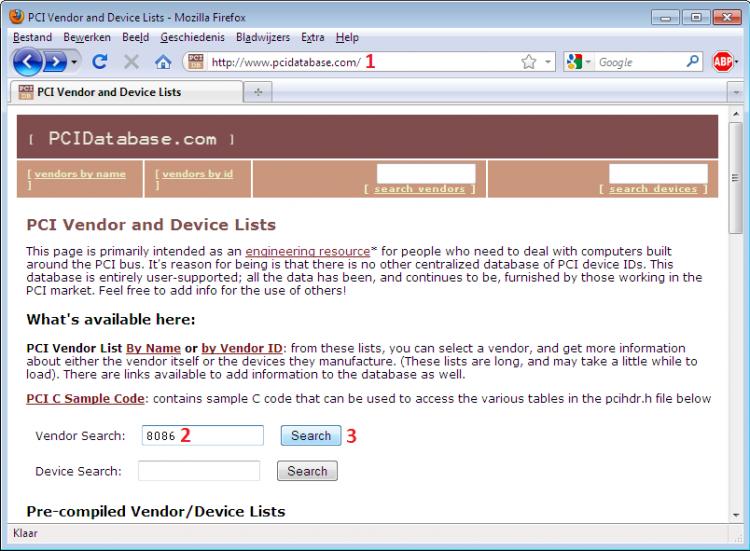Open the search engine selector dropdown
The width and height of the screenshot is (750, 551).
tap(578, 62)
